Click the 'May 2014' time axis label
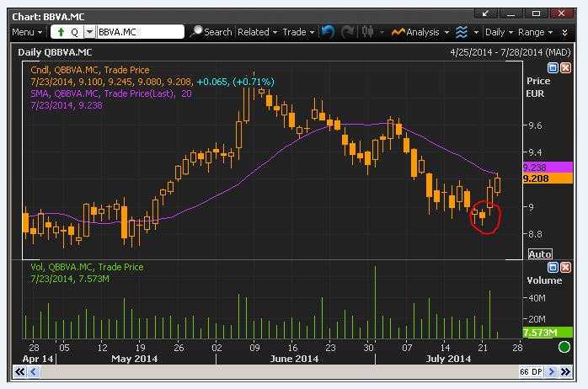Image resolution: width=588 pixels, height=389 pixels. (135, 359)
